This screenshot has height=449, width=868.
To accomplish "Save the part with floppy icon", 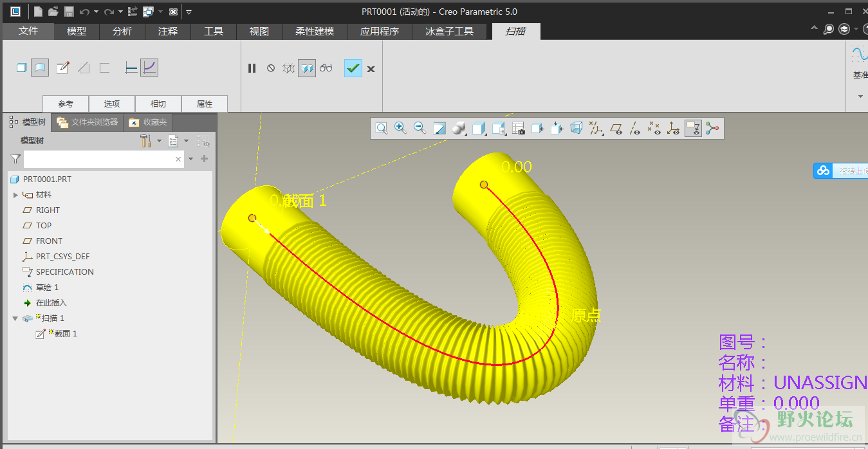I will coord(68,12).
